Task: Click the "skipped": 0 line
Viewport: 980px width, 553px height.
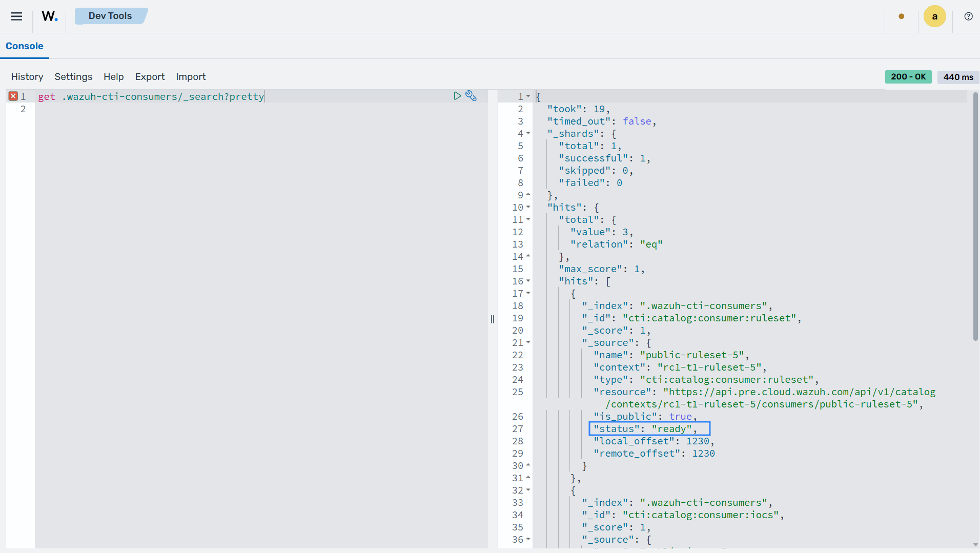Action: (596, 170)
